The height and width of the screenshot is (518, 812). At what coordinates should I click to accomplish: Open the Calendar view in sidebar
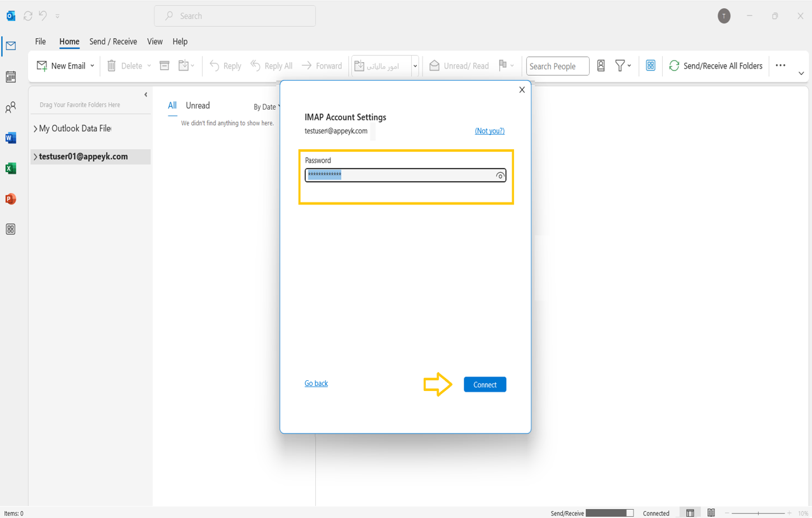pos(11,77)
